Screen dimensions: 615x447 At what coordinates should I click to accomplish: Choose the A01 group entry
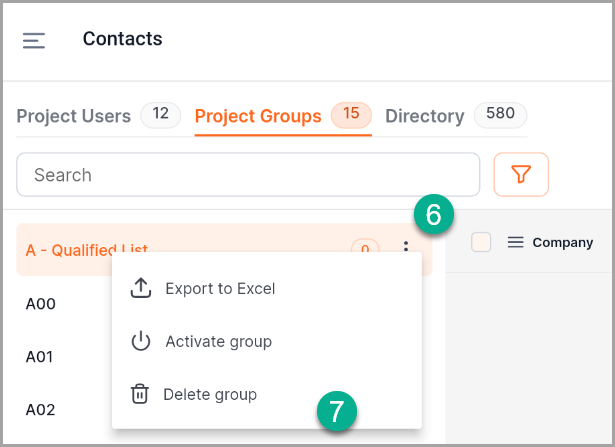click(x=41, y=357)
